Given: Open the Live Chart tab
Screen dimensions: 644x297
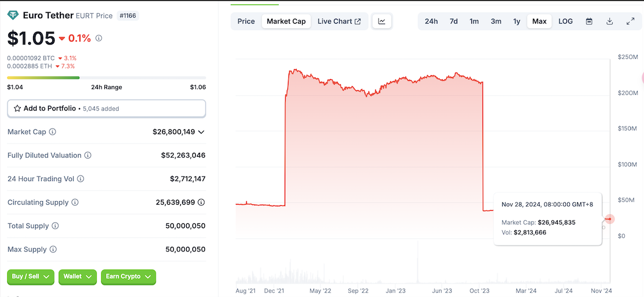Looking at the screenshot, I should 339,21.
